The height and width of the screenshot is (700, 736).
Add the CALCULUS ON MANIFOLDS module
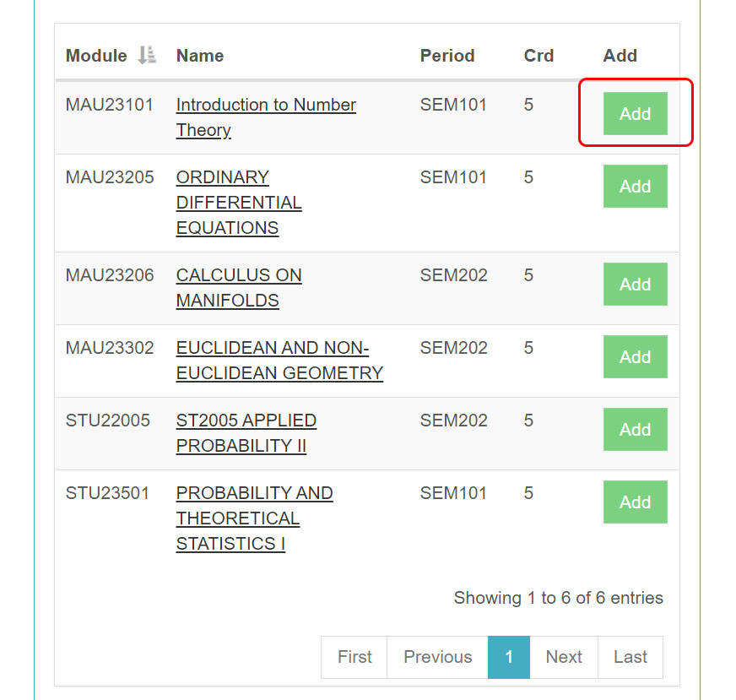tap(635, 284)
